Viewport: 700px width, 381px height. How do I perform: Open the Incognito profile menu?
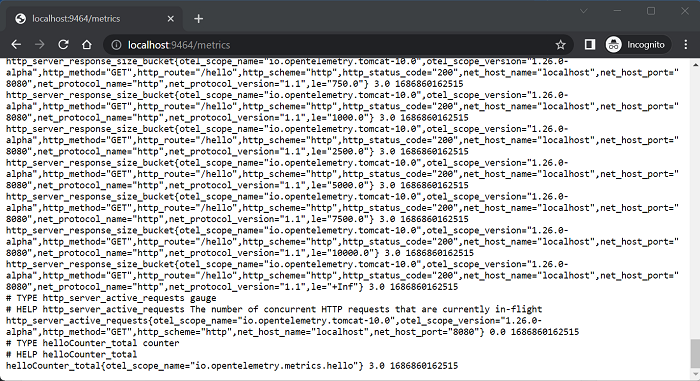[x=638, y=45]
